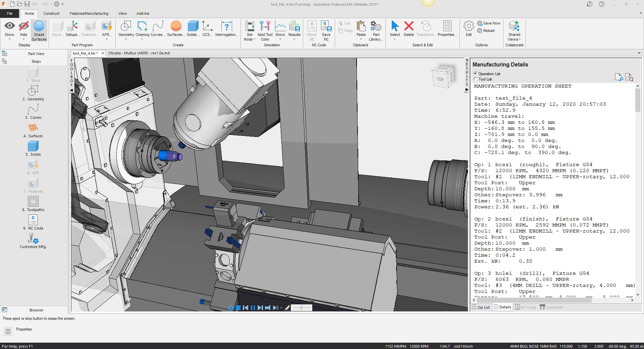Stop the simulation with square button
This screenshot has height=349, width=644.
[x=238, y=308]
